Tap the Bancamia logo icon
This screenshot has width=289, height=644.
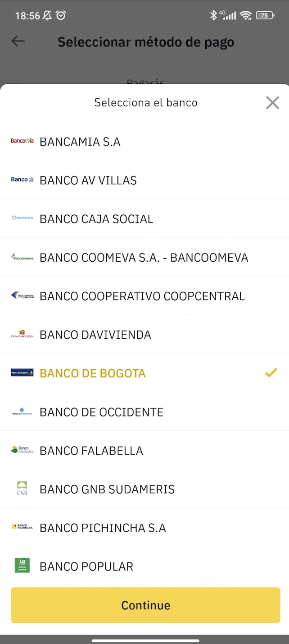(x=22, y=141)
